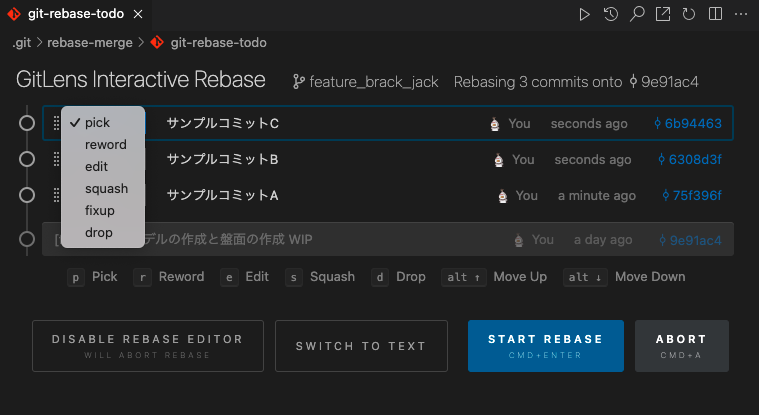Click the Abort rebase button
Screen dimensions: 759x415
(x=682, y=346)
